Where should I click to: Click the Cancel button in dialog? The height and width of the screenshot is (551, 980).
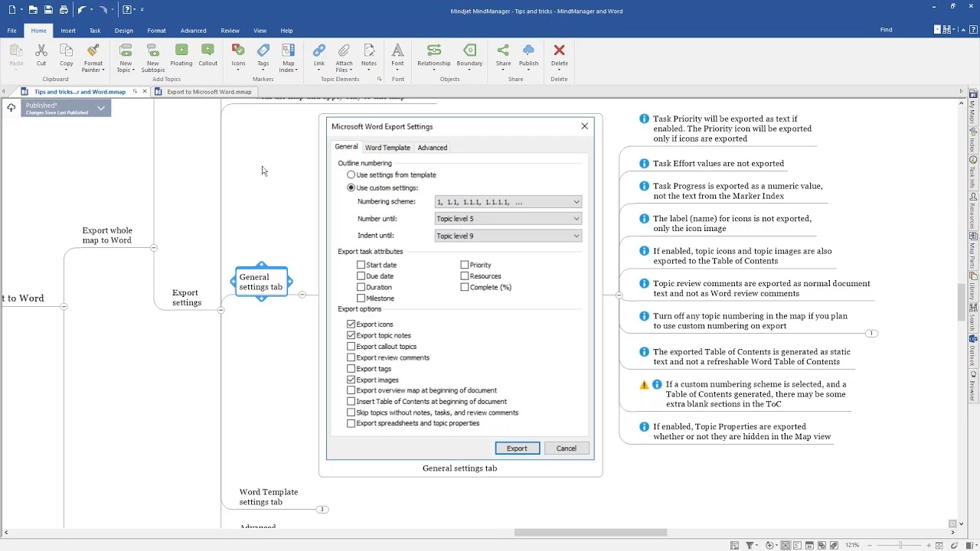[567, 448]
